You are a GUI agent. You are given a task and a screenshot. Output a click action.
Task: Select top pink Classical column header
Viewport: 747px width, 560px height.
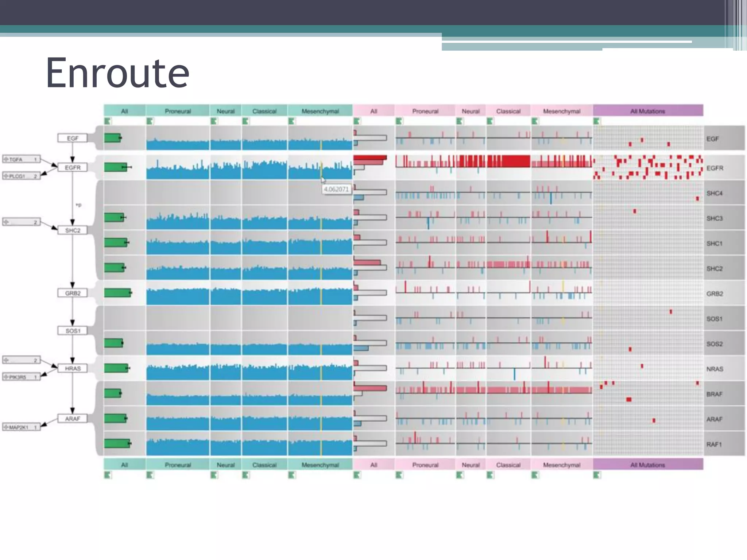[x=508, y=111]
